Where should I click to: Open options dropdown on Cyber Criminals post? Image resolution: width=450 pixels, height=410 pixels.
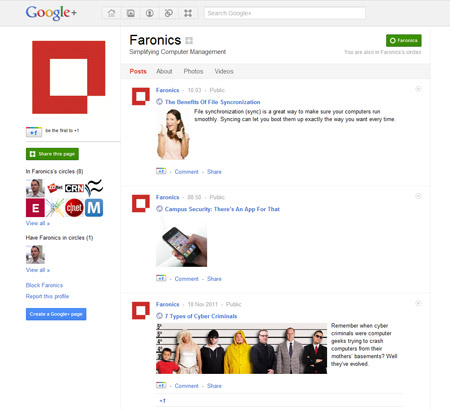pyautogui.click(x=418, y=303)
